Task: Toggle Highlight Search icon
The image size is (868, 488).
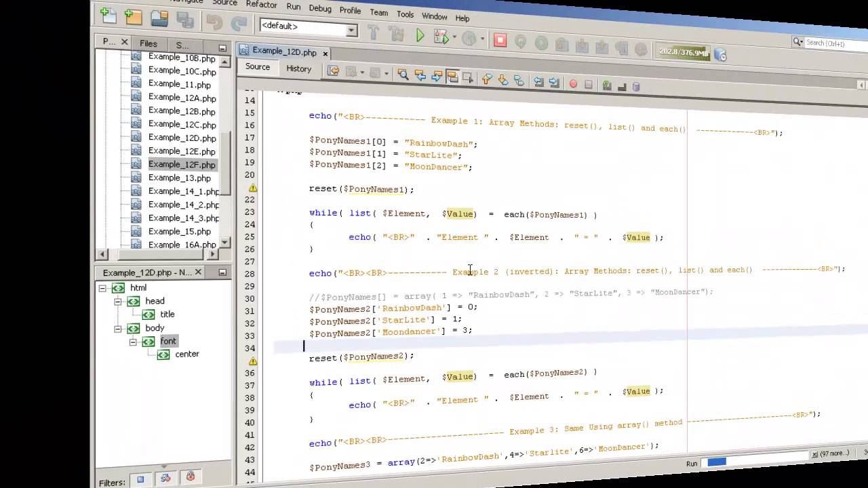Action: coord(452,77)
